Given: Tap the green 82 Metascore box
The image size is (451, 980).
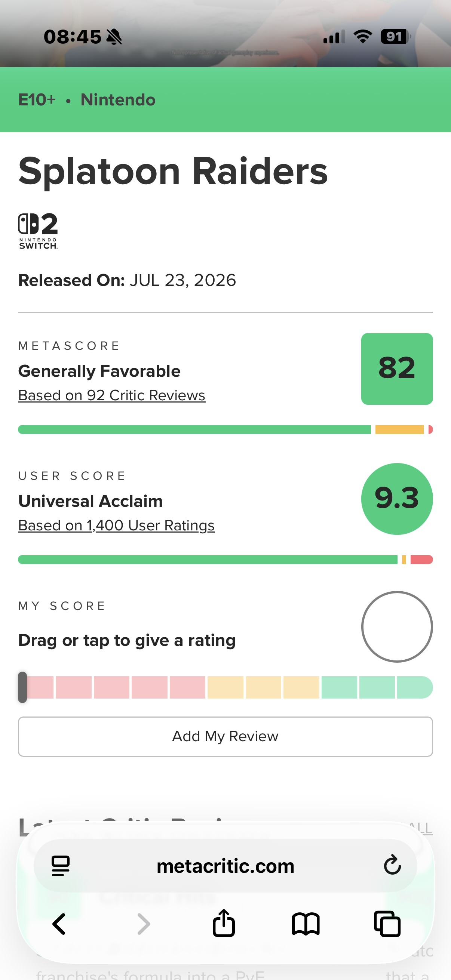Looking at the screenshot, I should pos(397,369).
